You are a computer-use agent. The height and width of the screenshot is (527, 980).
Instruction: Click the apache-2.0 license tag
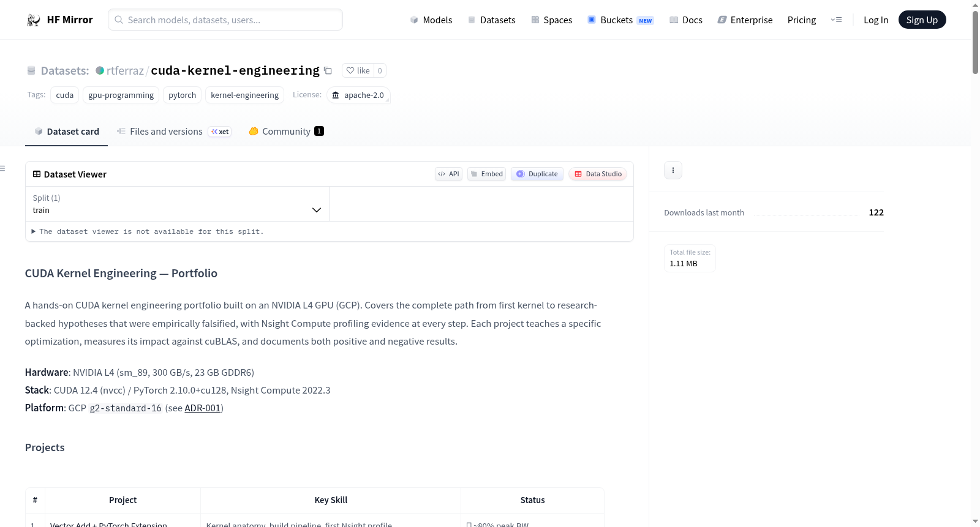pos(358,95)
